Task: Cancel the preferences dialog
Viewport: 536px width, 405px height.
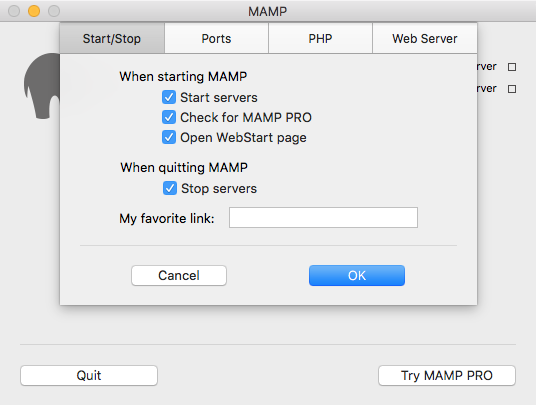Action: 179,275
